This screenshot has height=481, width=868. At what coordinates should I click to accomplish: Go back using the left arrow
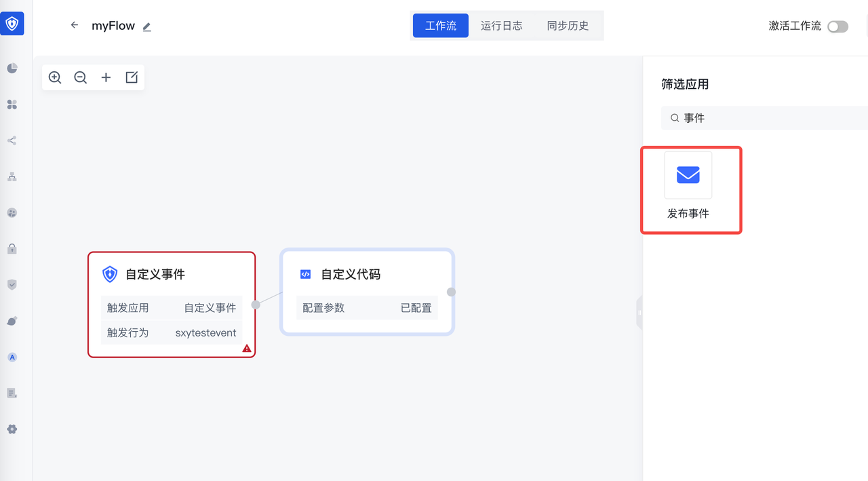click(75, 25)
